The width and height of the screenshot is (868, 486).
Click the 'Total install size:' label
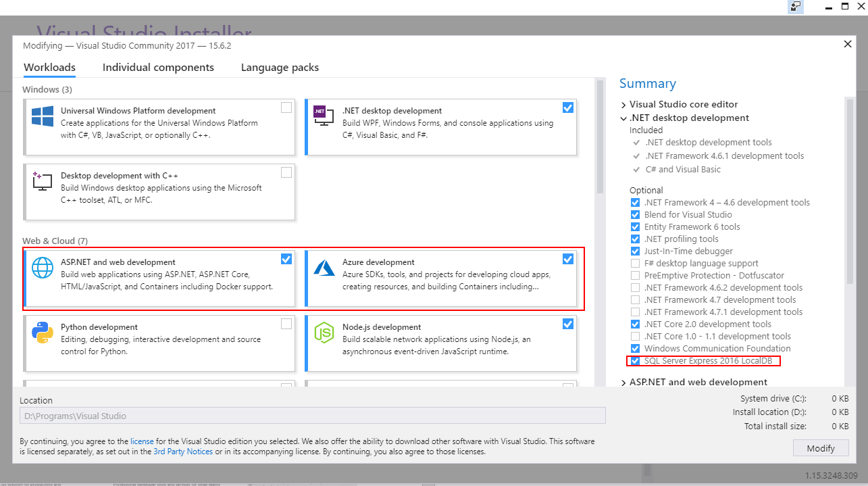pyautogui.click(x=775, y=426)
